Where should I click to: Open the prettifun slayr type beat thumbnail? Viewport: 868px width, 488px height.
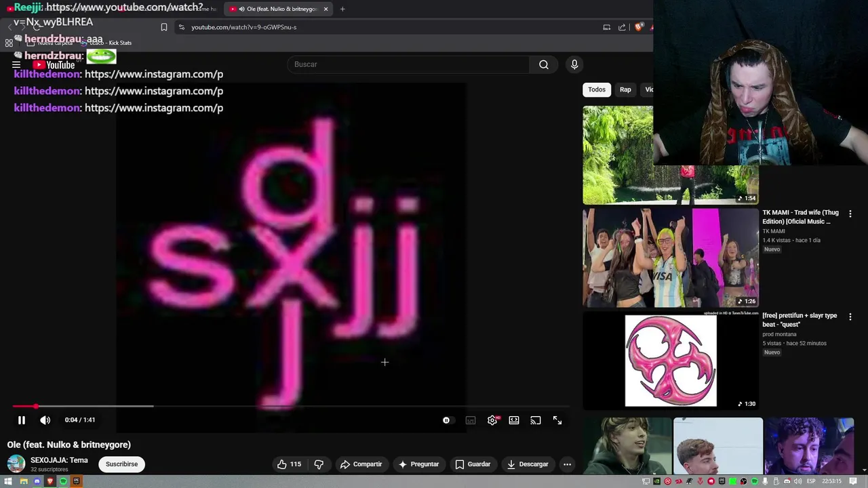pyautogui.click(x=671, y=361)
